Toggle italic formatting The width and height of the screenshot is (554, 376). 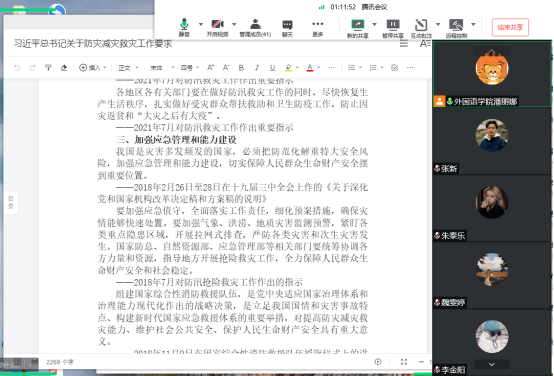(257, 67)
